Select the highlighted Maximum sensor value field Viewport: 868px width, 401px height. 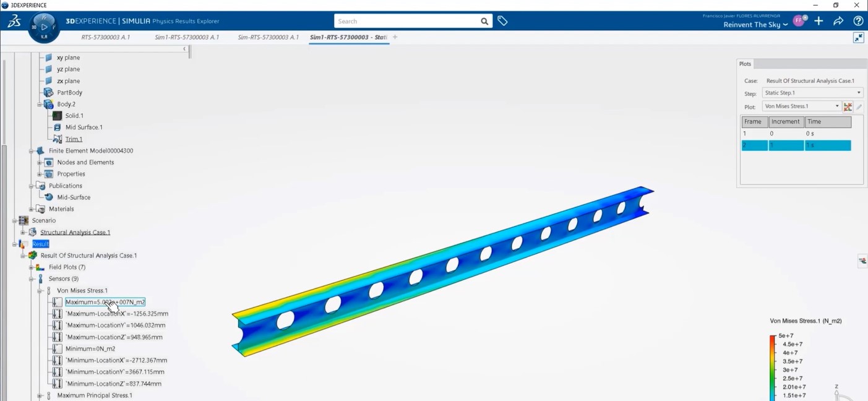click(x=105, y=302)
